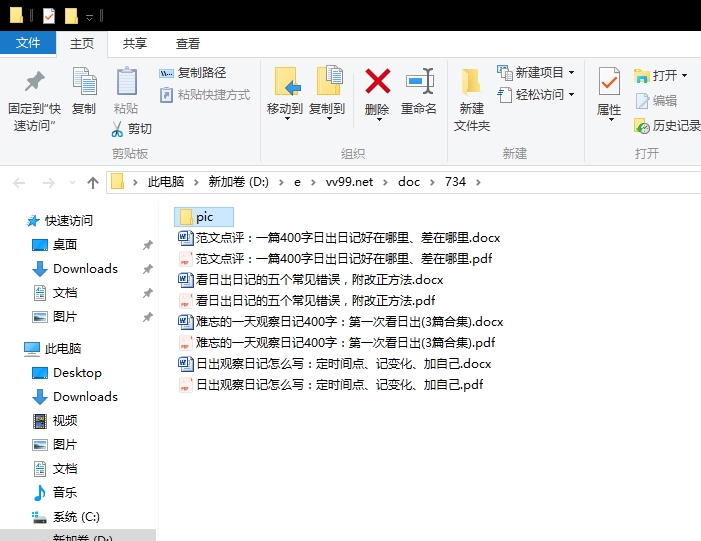
Task: Open 图片 under 此电脑
Action: (x=55, y=445)
